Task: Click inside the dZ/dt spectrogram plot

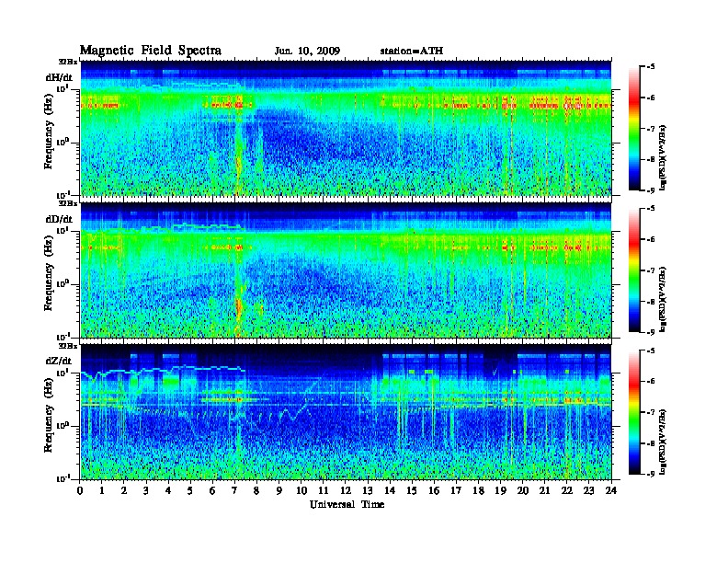Action: [x=346, y=412]
